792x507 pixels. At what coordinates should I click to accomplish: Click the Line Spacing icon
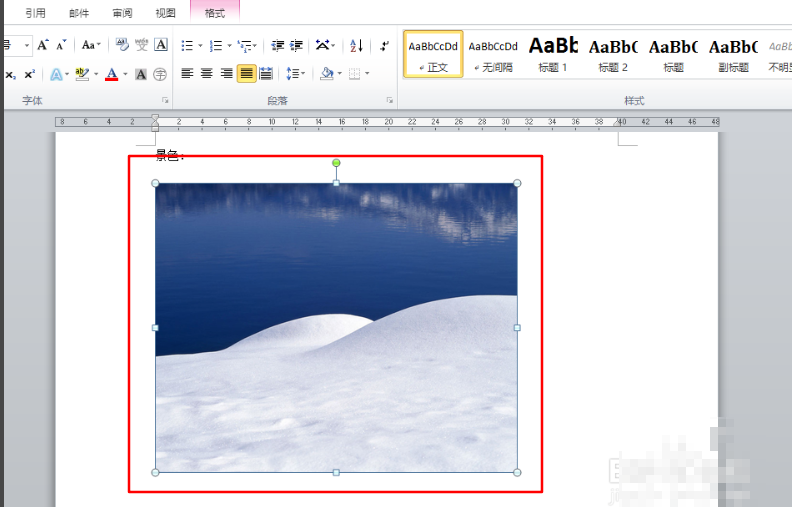292,74
